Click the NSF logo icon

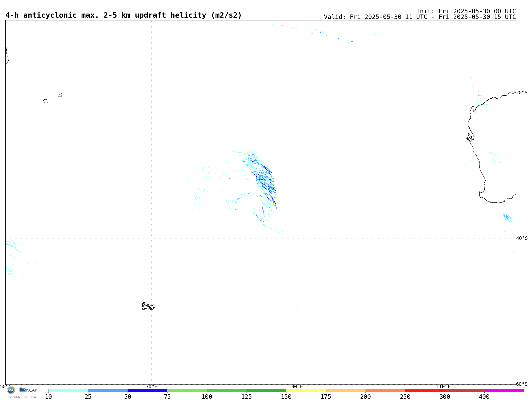(x=11, y=390)
